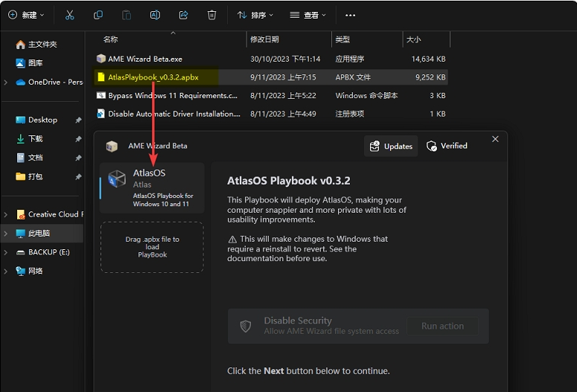
Task: Click the Run action button
Action: pos(442,327)
